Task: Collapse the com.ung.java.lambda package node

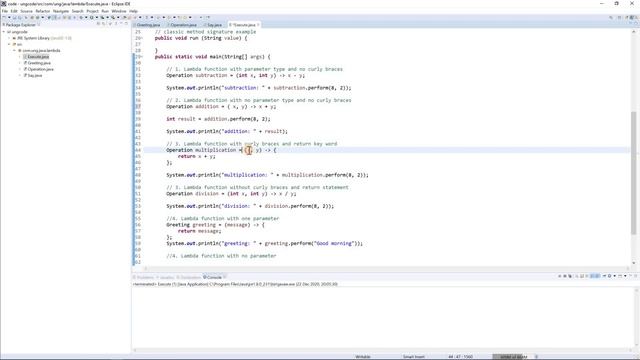Action: click(x=14, y=51)
